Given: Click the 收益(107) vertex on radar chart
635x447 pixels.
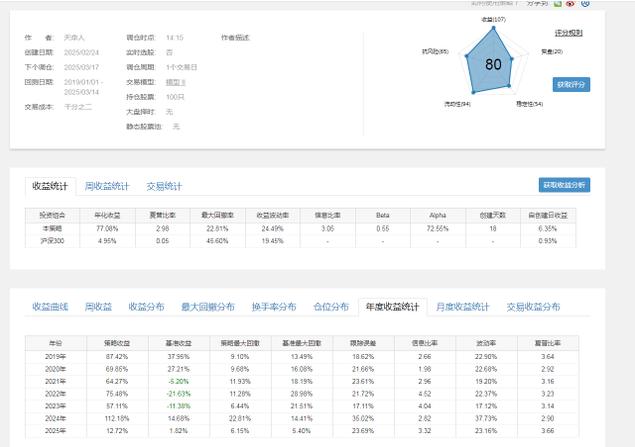Looking at the screenshot, I should [493, 26].
